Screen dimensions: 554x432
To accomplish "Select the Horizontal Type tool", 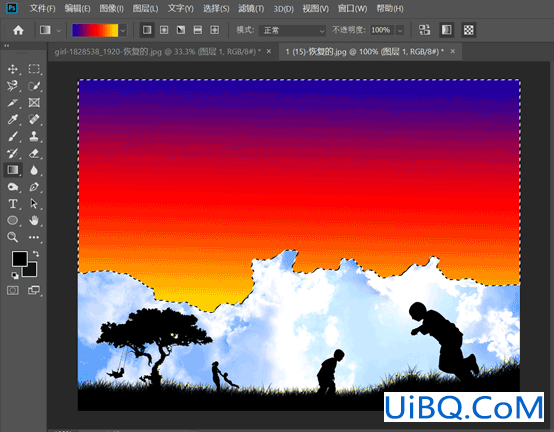I will [x=13, y=204].
